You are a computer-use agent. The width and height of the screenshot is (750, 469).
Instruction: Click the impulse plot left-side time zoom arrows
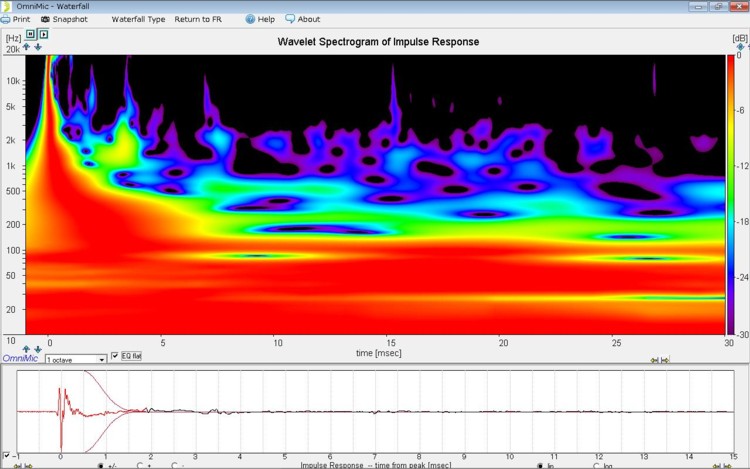(x=23, y=466)
